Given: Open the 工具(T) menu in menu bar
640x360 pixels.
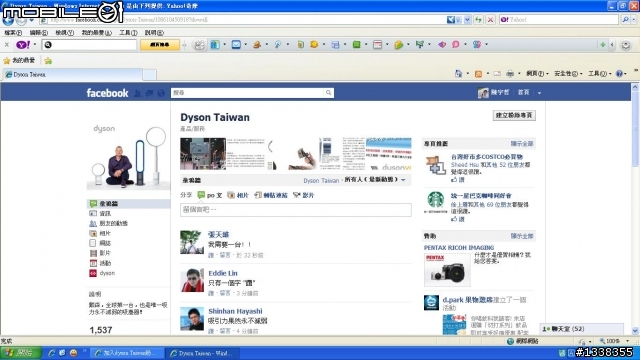Looking at the screenshot, I should coord(128,33).
